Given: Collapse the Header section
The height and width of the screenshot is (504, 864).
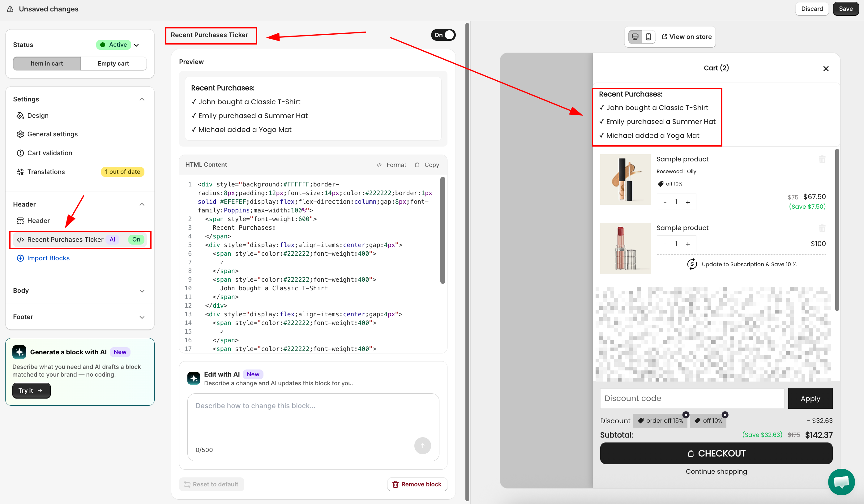Looking at the screenshot, I should pyautogui.click(x=142, y=204).
